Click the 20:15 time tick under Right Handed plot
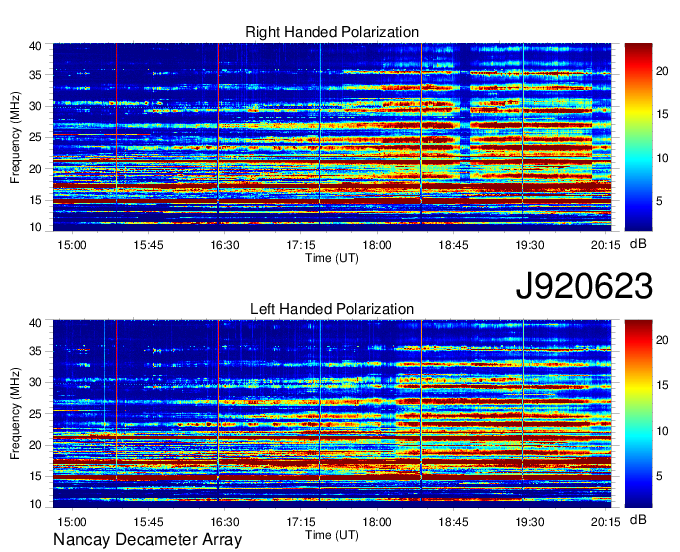 (605, 245)
